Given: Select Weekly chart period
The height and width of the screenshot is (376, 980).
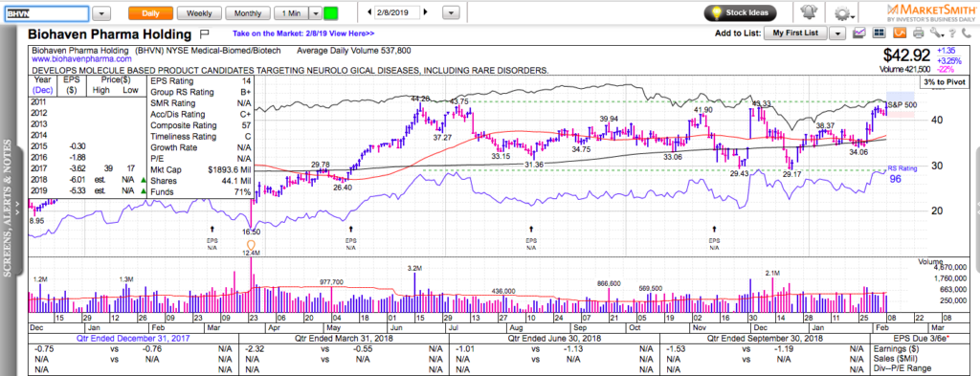Looking at the screenshot, I should [x=199, y=13].
